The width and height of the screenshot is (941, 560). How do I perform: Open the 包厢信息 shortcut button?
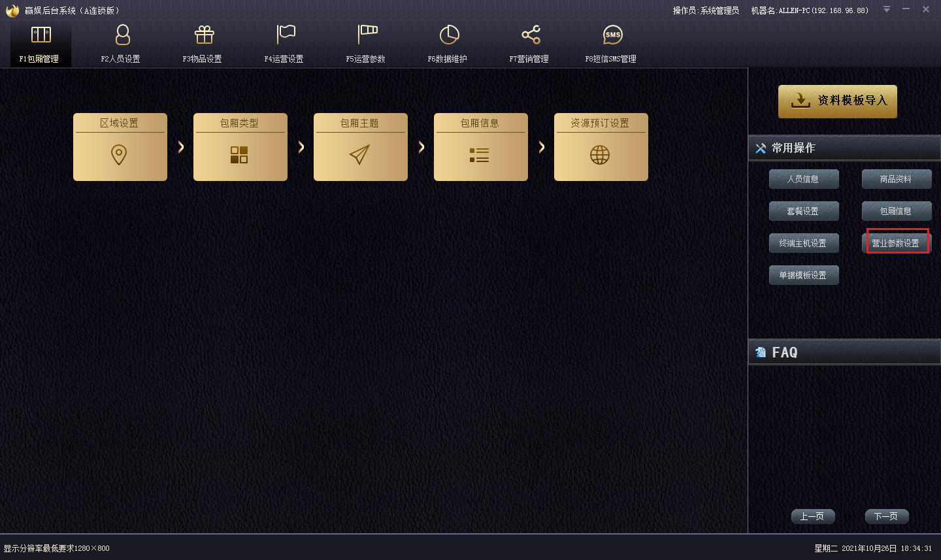(897, 211)
